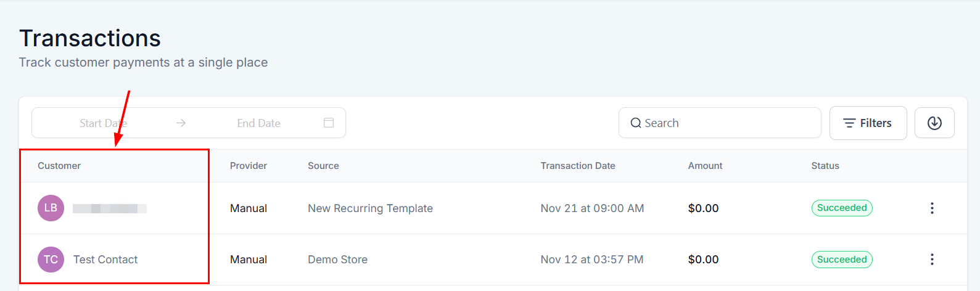The image size is (980, 291).
Task: Click the magnifier icon in search box
Action: (x=636, y=123)
